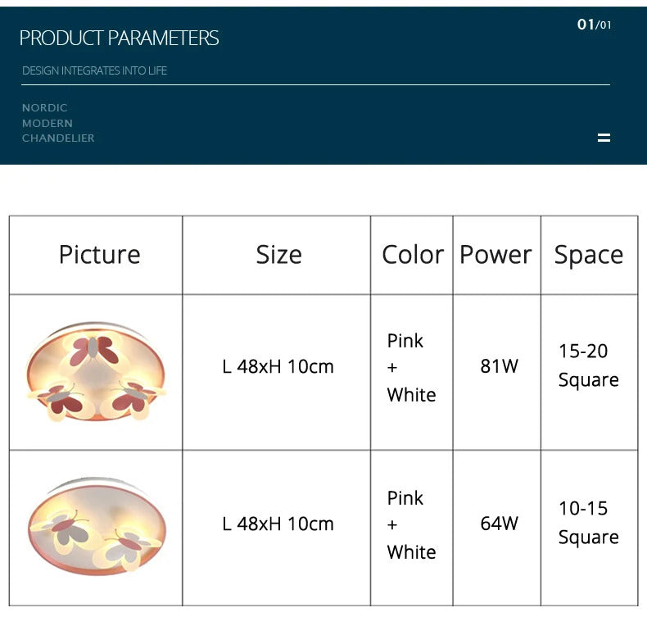647x644 pixels.
Task: Select the PRODUCT PARAMETERS heading
Action: 119,38
